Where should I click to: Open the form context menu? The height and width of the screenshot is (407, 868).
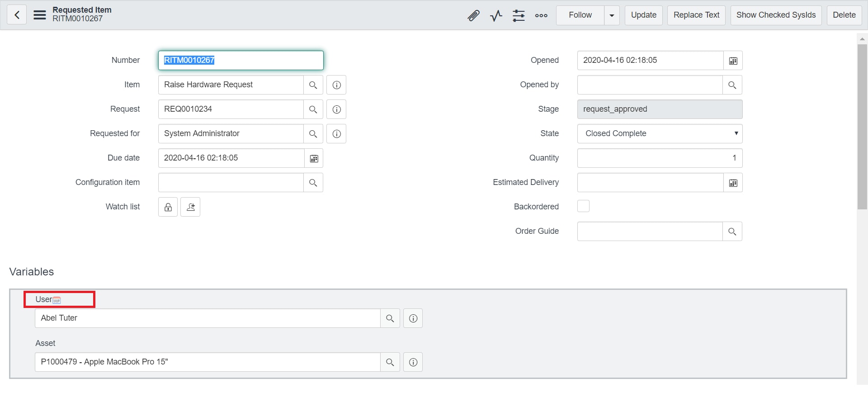(40, 14)
